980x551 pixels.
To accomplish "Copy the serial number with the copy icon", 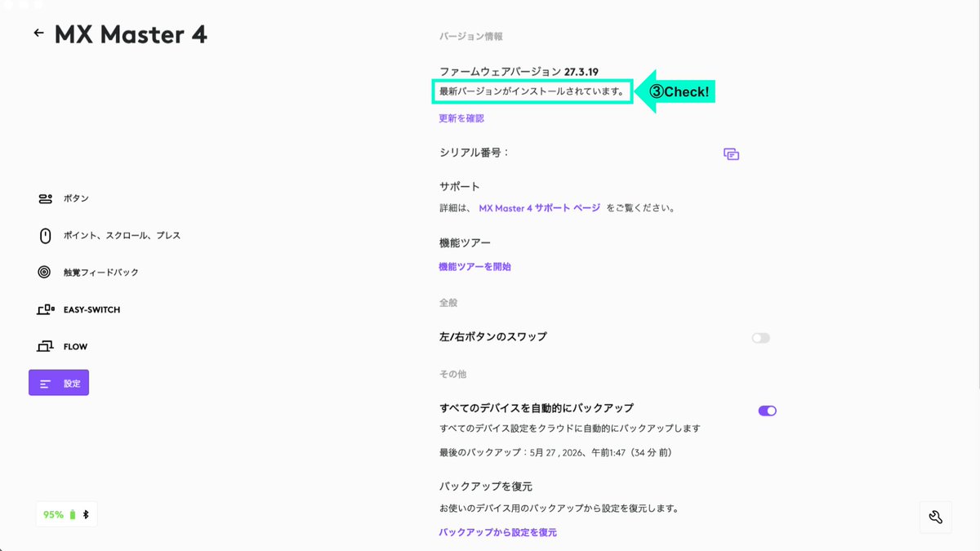I will coord(731,153).
